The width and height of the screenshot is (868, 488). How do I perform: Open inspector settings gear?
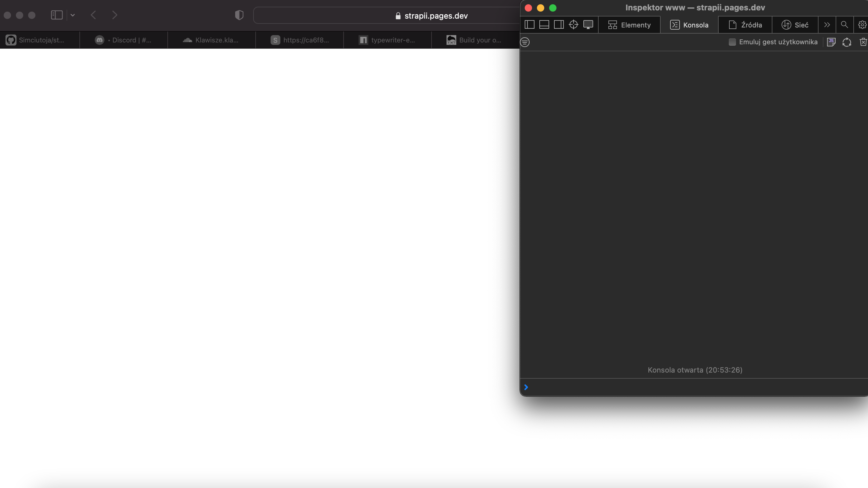862,25
